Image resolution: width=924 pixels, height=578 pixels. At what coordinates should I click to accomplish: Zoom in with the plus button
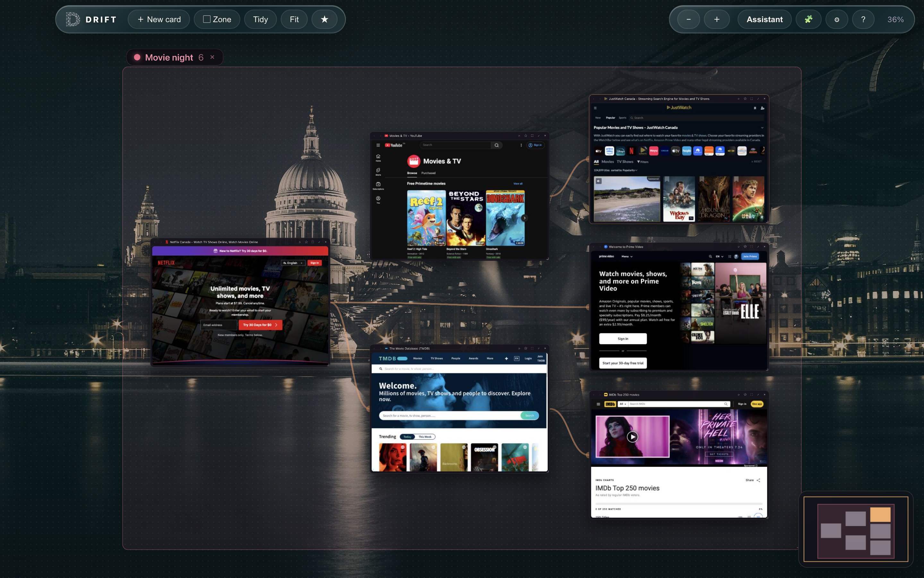coord(717,20)
